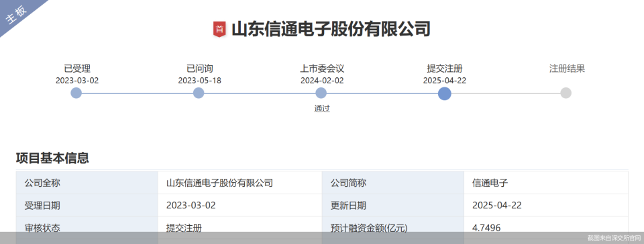
Task: Select the 已问询 timeline node dot
Action: 199,93
